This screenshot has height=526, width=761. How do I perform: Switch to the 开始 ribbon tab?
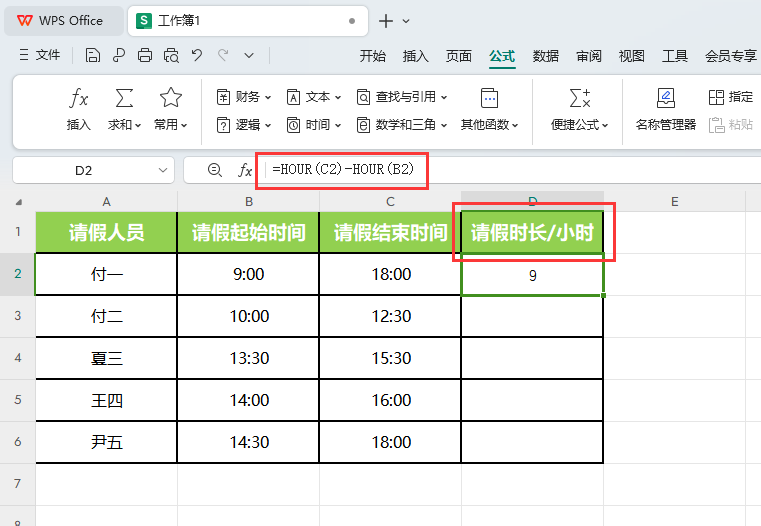[x=372, y=56]
